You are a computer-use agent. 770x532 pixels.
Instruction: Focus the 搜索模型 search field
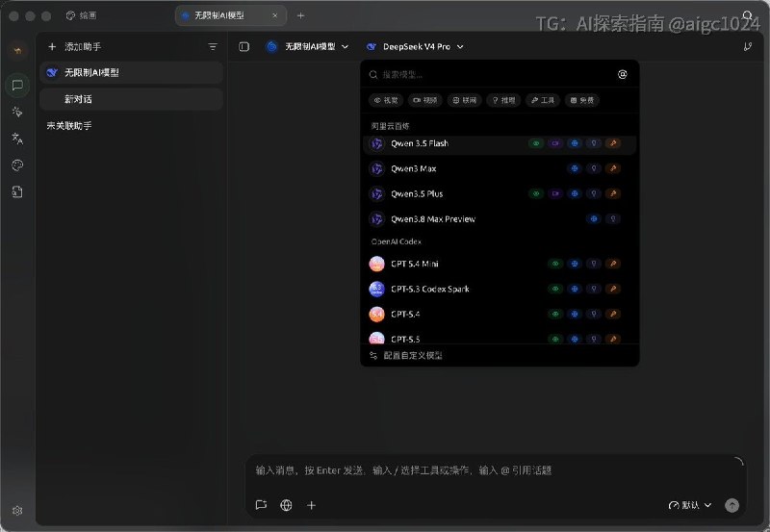pos(491,75)
